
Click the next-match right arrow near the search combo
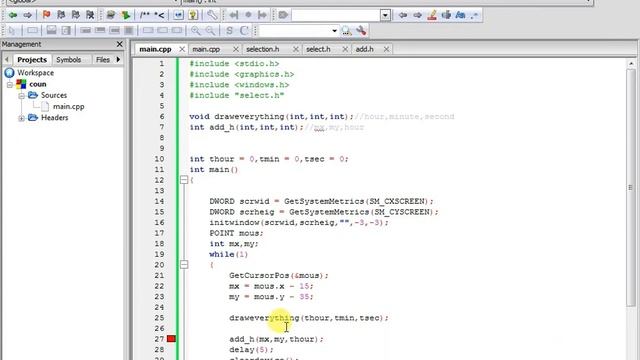[417, 16]
